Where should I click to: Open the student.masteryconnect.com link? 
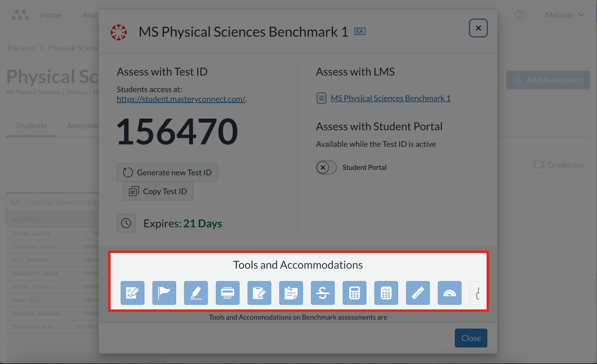tap(181, 99)
